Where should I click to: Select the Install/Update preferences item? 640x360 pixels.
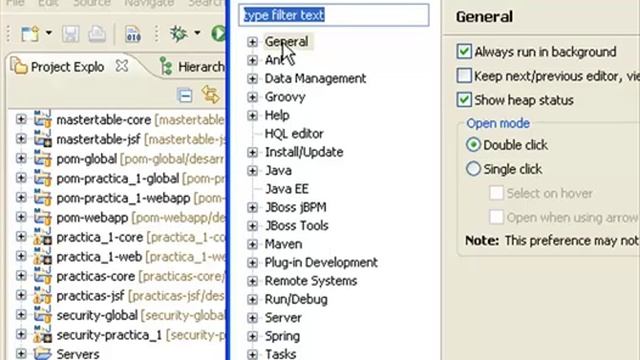click(x=304, y=152)
